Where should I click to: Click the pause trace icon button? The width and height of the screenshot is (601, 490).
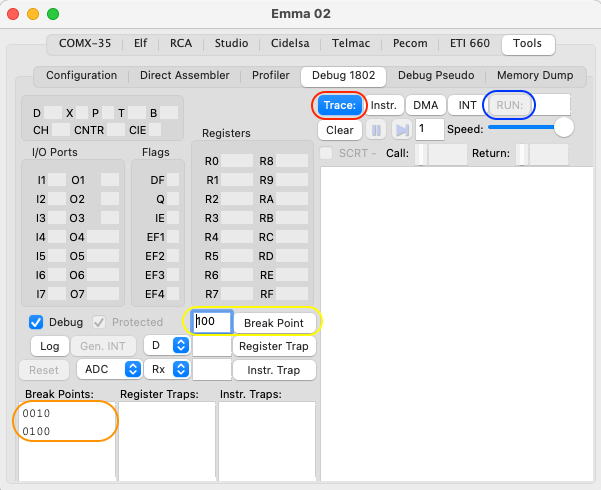[x=376, y=130]
